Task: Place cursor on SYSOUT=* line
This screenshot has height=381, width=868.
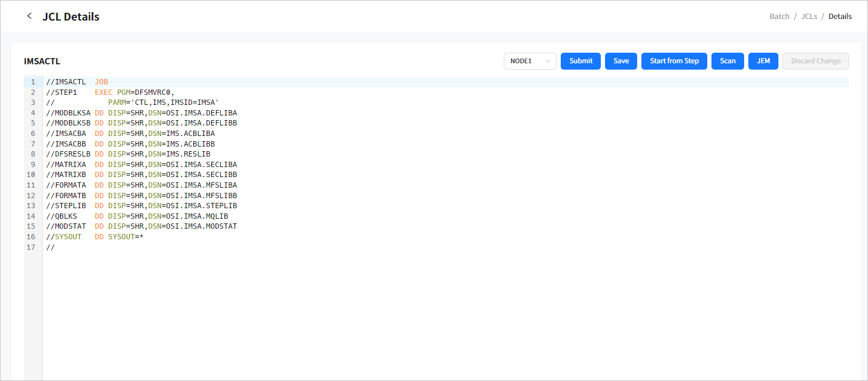Action: 95,237
